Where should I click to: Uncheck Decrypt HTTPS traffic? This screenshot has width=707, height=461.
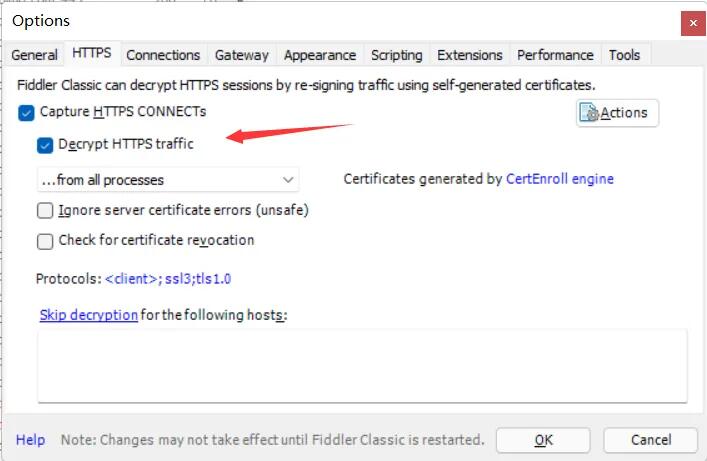45,145
